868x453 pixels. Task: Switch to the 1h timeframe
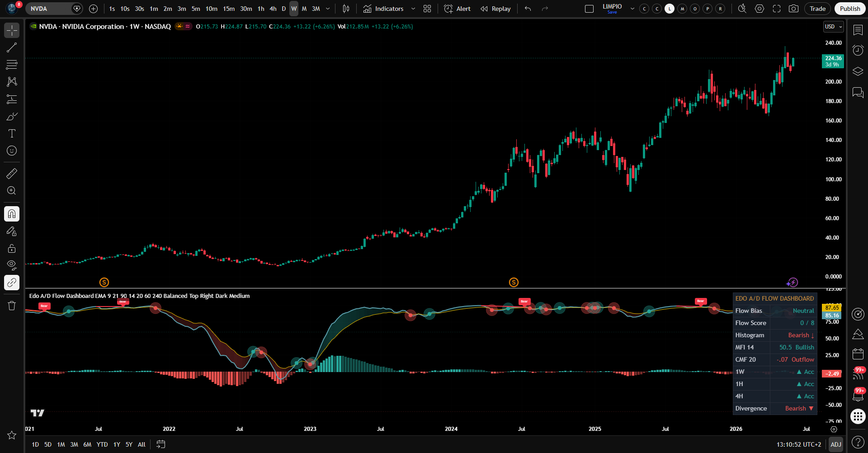click(x=261, y=9)
